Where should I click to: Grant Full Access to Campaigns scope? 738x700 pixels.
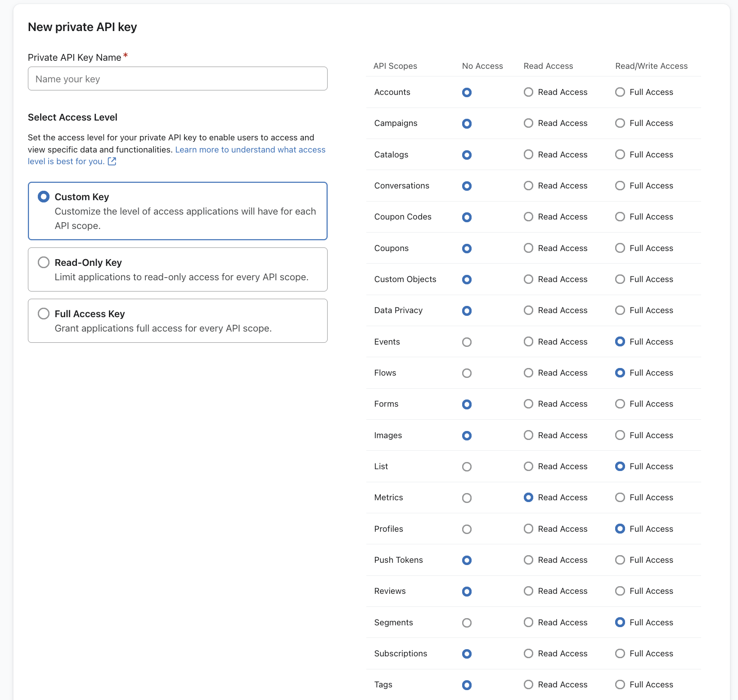point(620,123)
